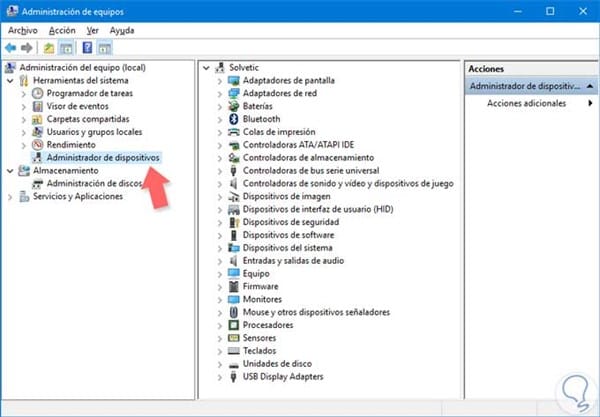Click the Dispositivos de seguridad icon

[x=233, y=222]
